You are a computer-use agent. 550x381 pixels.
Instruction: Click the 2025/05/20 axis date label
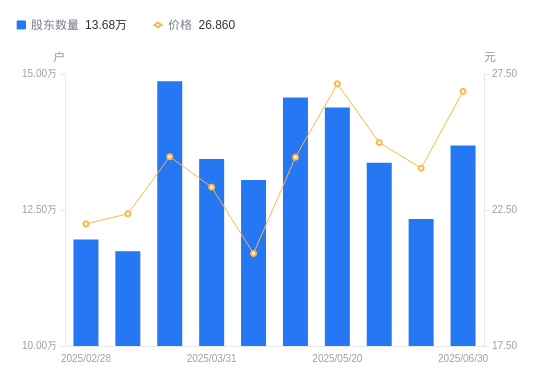click(337, 358)
